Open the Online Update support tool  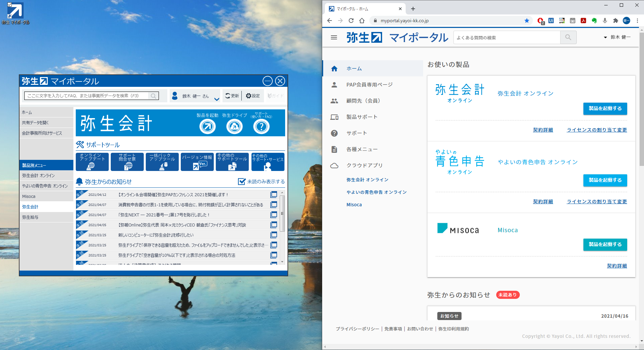click(92, 162)
